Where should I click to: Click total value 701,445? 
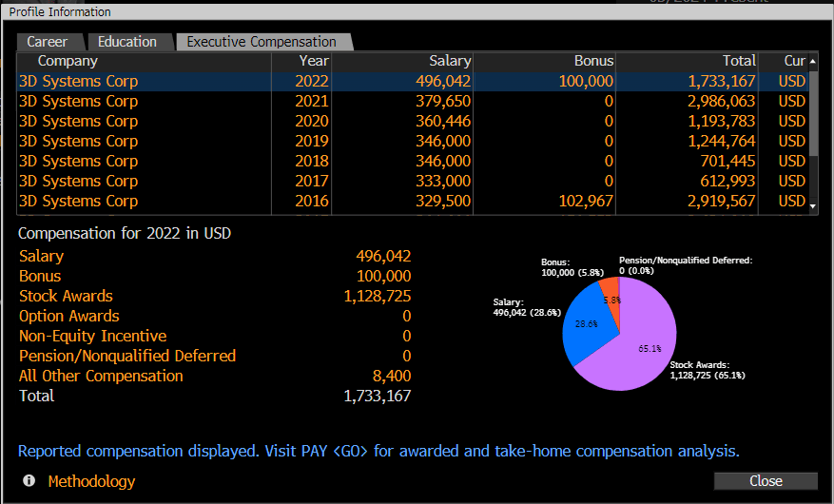(x=727, y=161)
